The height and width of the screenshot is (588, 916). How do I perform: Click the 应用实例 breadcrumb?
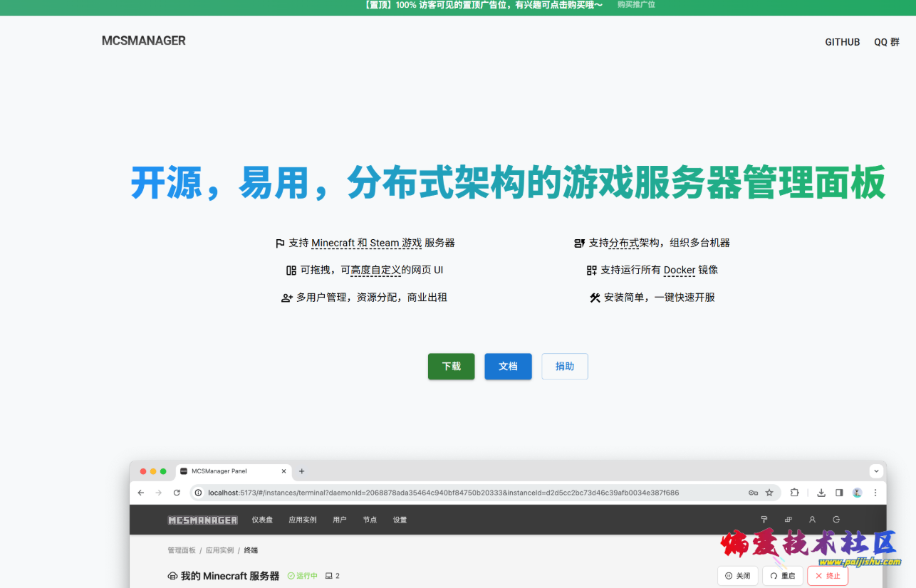(x=220, y=550)
